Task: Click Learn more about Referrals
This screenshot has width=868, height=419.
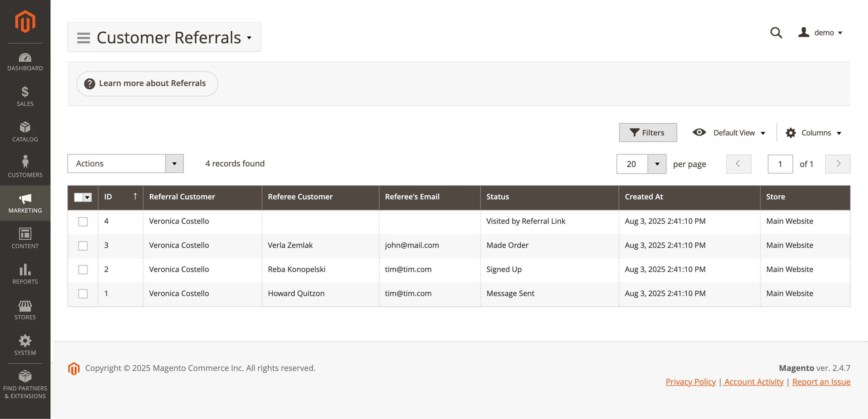Action: tap(147, 83)
